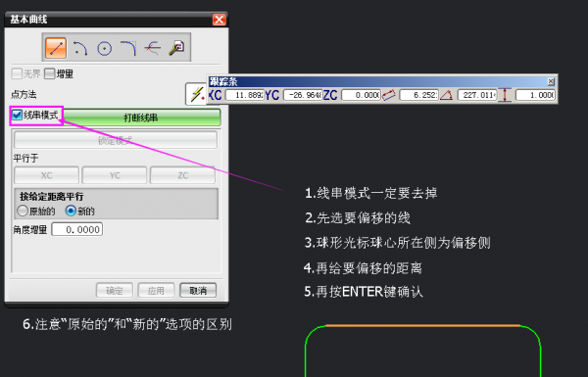Viewport: 588px width, 377px height.
Task: Open the Edit curve parameters tool
Action: (x=176, y=48)
